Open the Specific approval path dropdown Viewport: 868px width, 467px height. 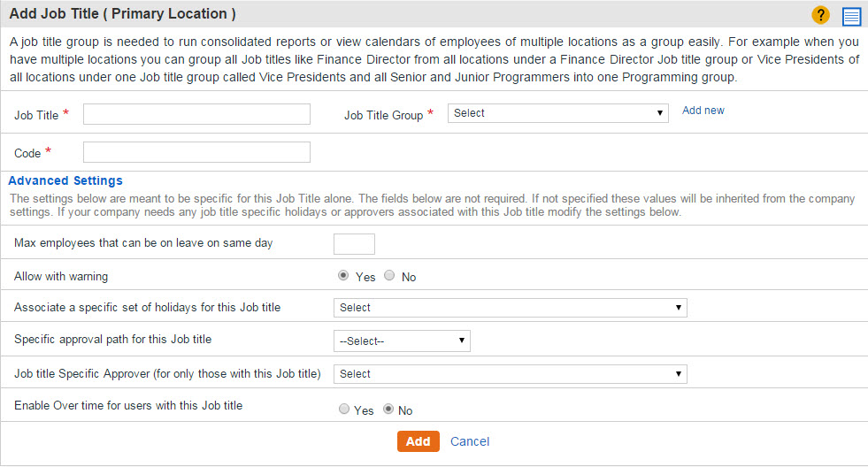pyautogui.click(x=402, y=341)
